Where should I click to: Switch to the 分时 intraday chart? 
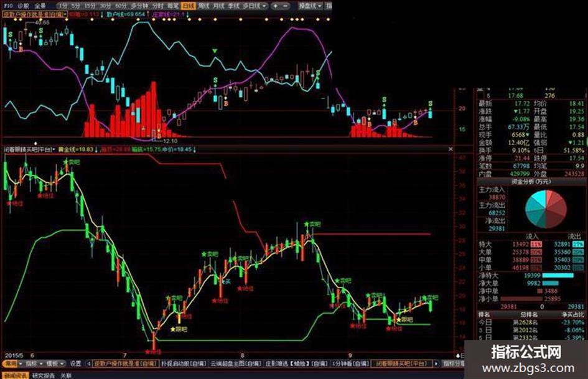click(158, 6)
